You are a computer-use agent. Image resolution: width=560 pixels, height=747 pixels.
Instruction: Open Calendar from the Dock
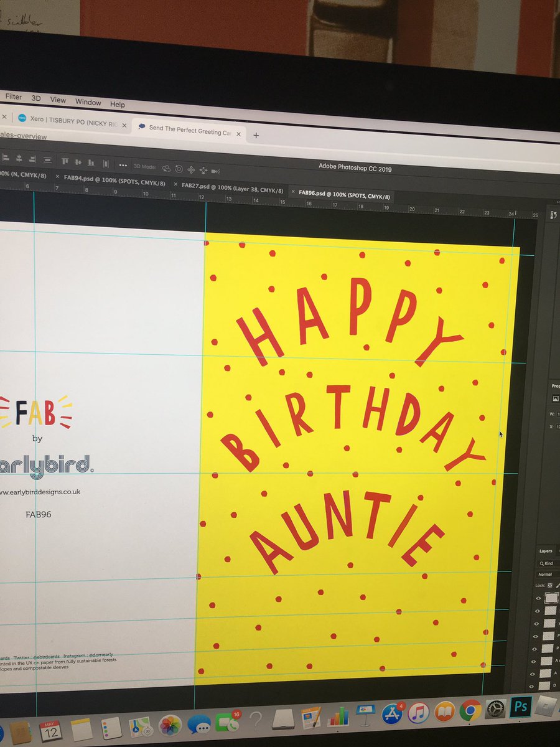pos(51,732)
